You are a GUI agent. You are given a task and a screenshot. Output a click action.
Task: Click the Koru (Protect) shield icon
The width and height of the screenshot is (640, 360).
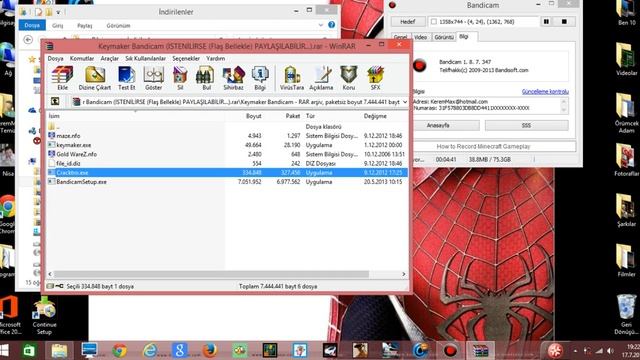pyautogui.click(x=349, y=78)
